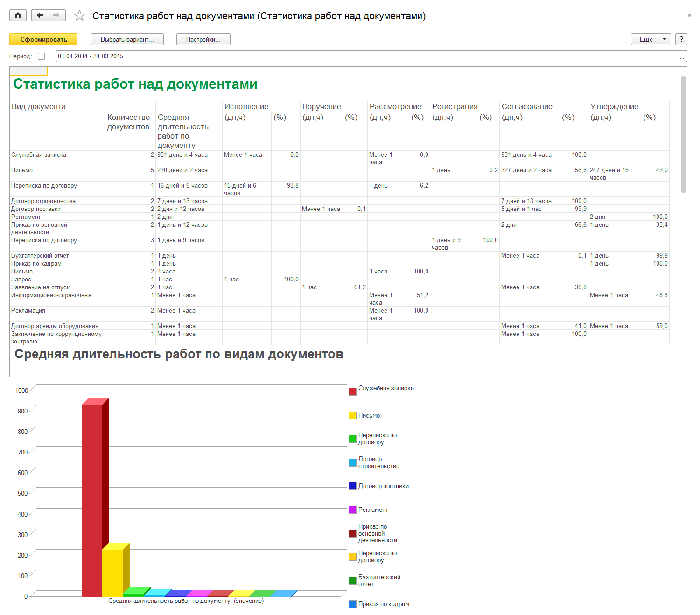This screenshot has width=700, height=615.
Task: Click the Статистика работ над документами report title
Action: (135, 84)
